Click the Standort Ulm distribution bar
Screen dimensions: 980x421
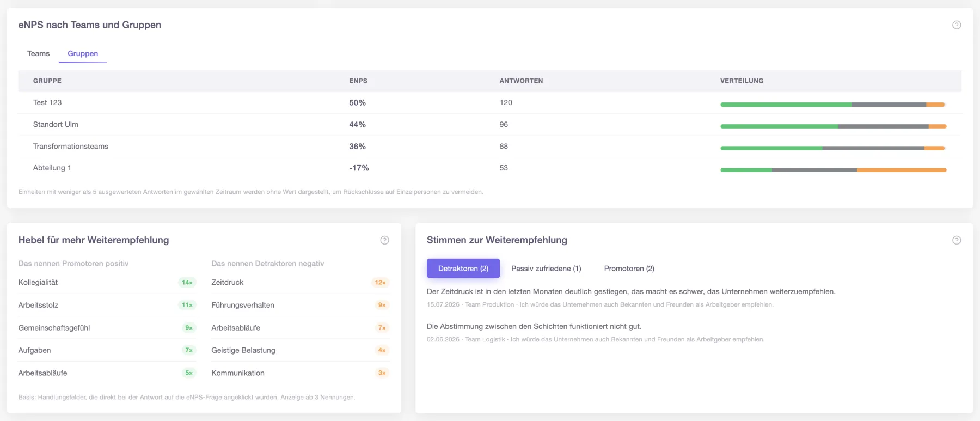coord(833,126)
